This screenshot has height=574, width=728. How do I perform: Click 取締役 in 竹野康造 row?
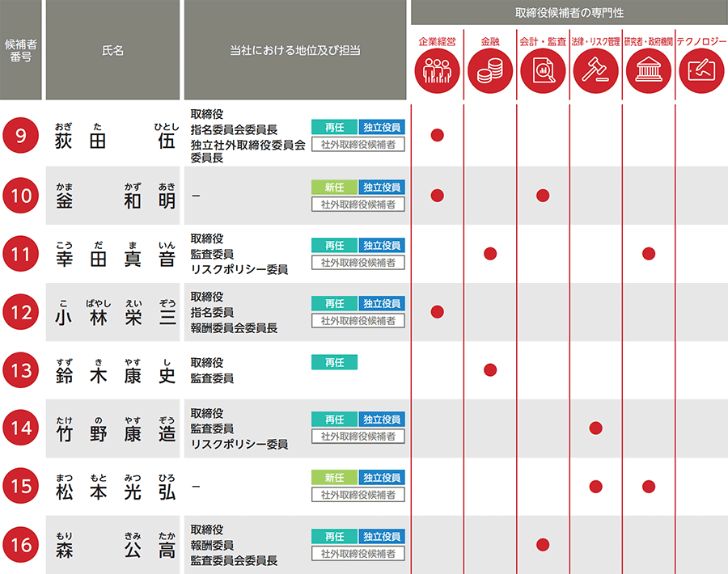pyautogui.click(x=207, y=413)
